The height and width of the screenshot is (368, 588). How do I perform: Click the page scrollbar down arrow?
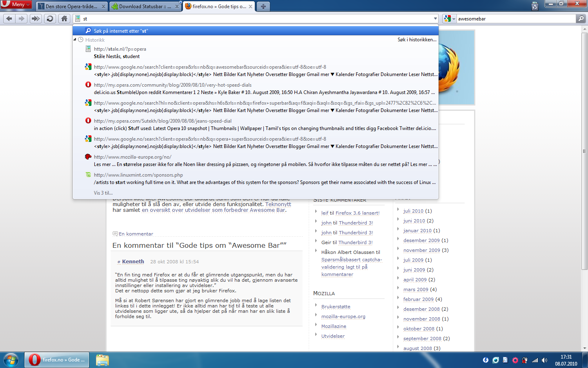585,348
